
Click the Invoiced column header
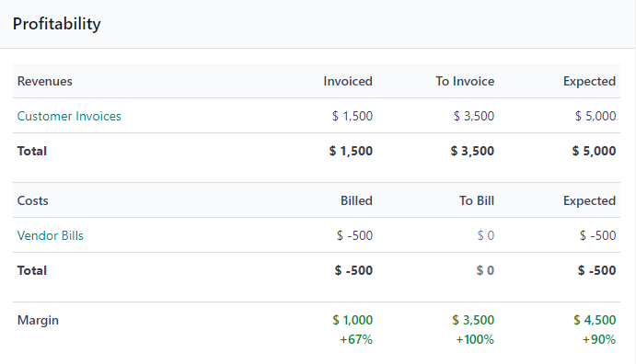pyautogui.click(x=348, y=82)
